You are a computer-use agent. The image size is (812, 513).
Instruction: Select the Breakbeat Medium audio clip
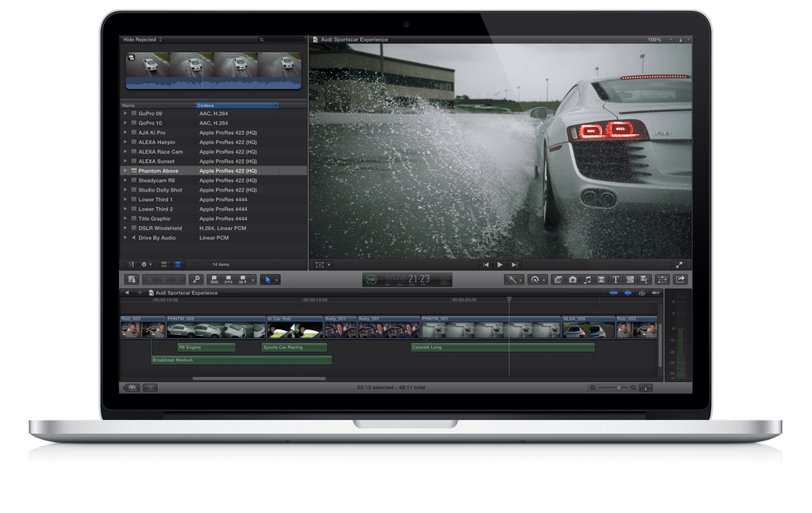[241, 360]
